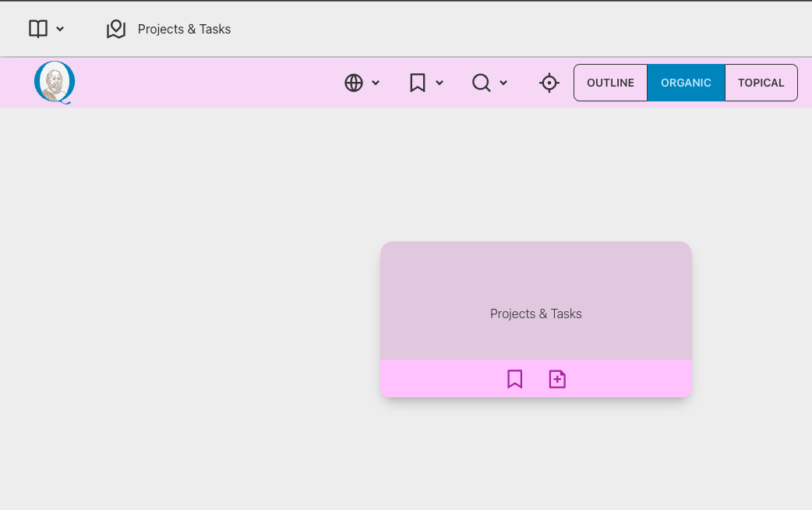
Task: Switch to the Outline view
Action: coord(610,83)
